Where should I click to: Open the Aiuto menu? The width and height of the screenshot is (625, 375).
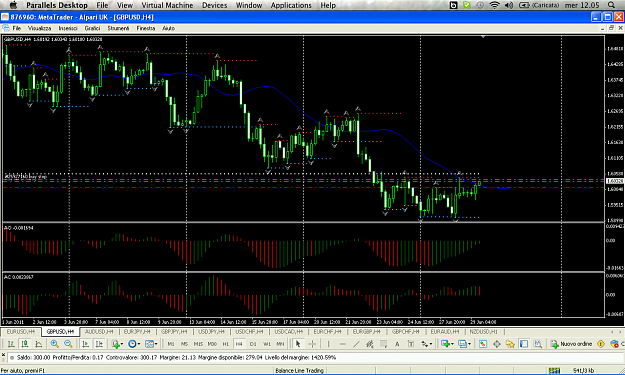tap(168, 28)
